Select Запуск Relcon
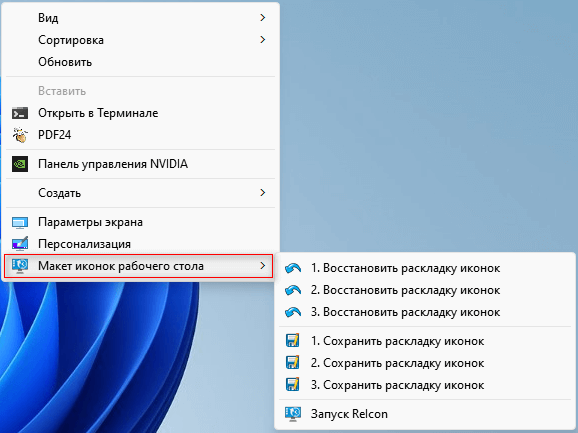Screen dimensions: 578x433 [x=425, y=414]
